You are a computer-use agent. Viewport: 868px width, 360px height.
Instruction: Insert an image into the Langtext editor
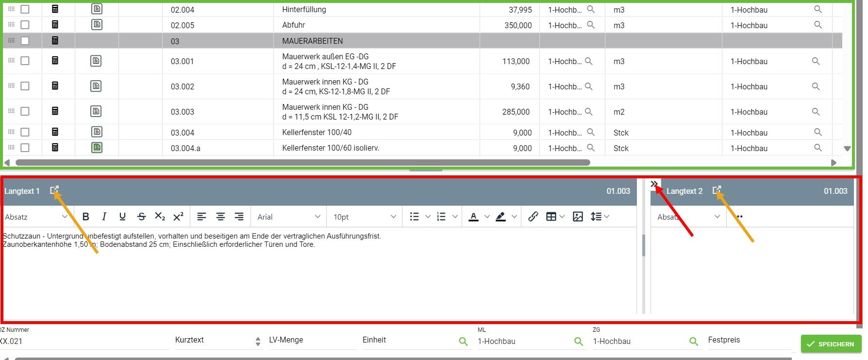pyautogui.click(x=578, y=217)
